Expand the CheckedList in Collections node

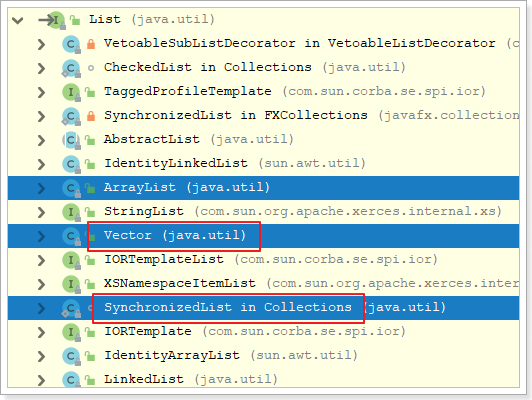[41, 69]
